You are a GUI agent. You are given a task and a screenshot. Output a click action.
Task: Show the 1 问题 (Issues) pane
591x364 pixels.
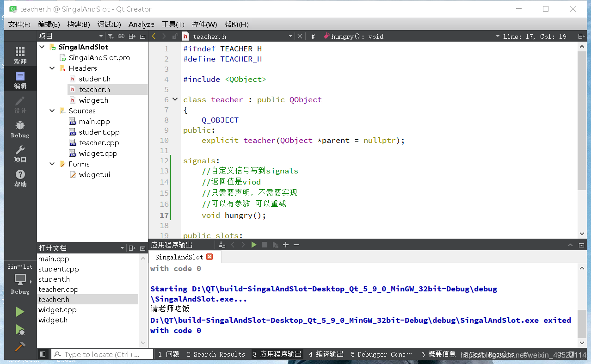point(168,354)
